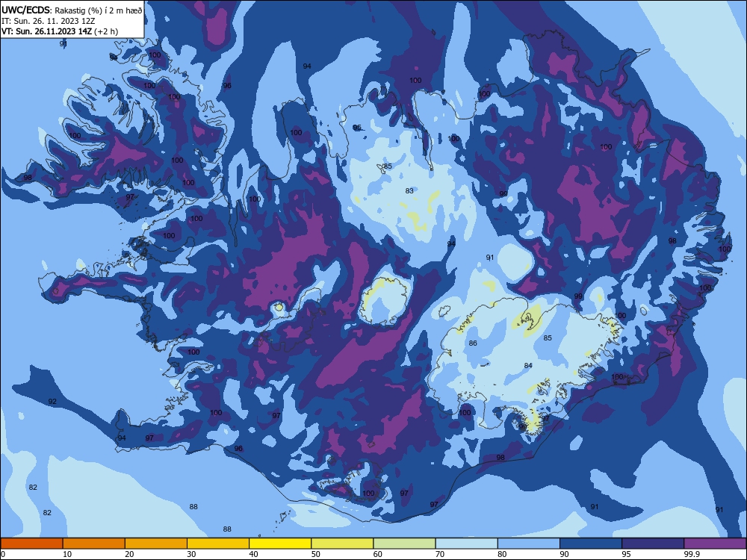Screen dimensions: 747x560
Task: Click the UWC/ECDS title text
Action: pyautogui.click(x=25, y=10)
